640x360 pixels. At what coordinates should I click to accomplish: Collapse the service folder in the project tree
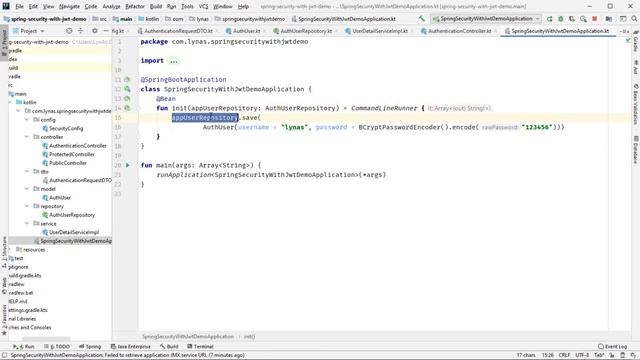[27, 223]
